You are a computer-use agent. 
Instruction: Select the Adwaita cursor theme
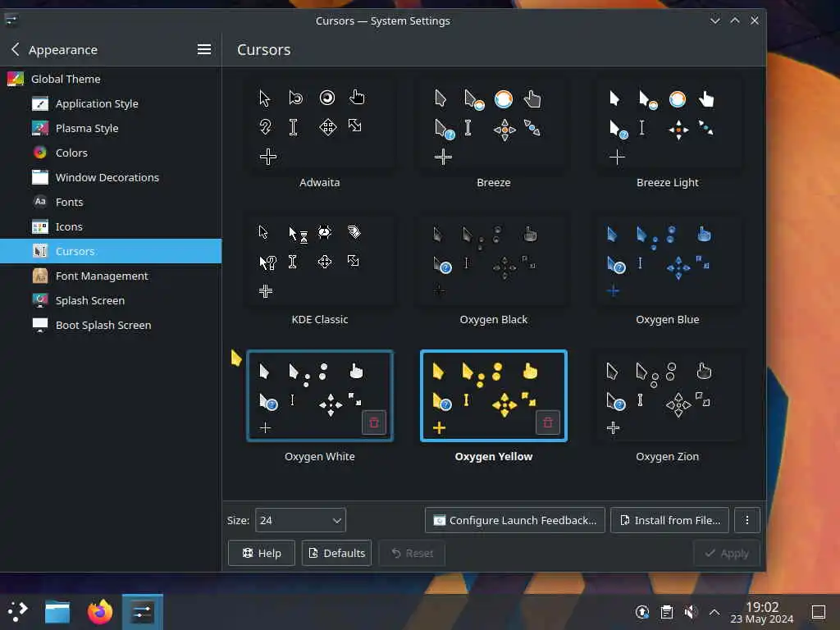point(320,125)
